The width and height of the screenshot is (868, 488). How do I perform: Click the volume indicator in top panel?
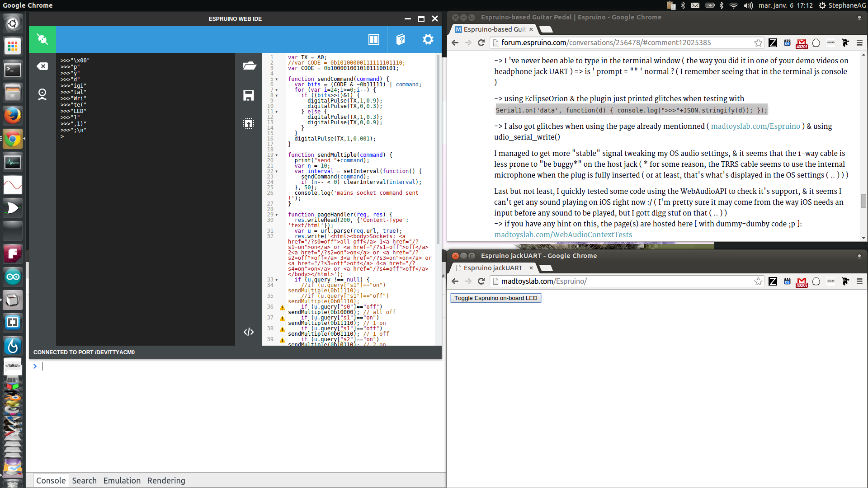[x=748, y=5]
